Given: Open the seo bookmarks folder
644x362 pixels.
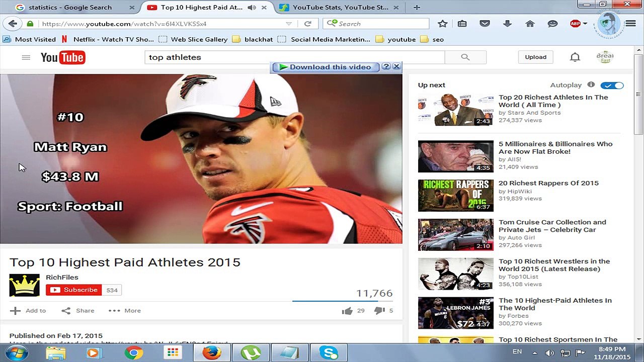Looking at the screenshot, I should pos(432,39).
